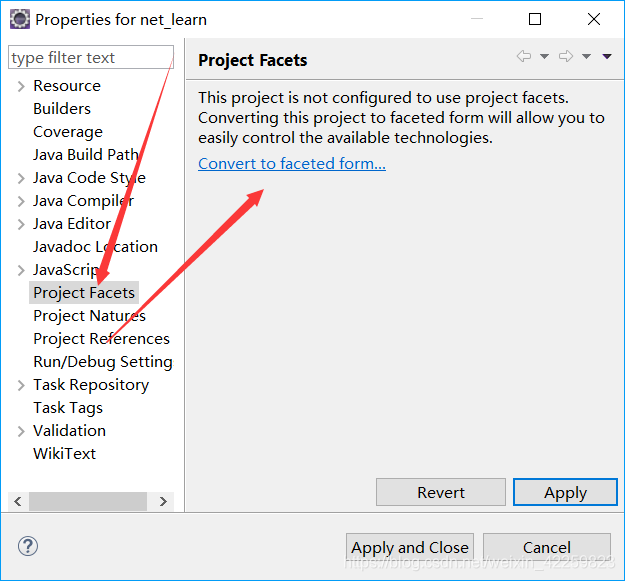The image size is (625, 581).
Task: Click the type filter text field
Action: tap(91, 57)
